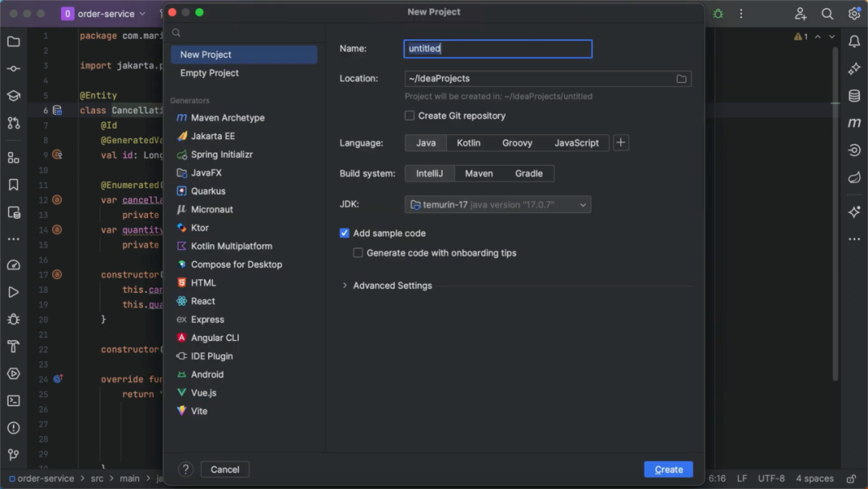Image resolution: width=868 pixels, height=489 pixels.
Task: Enable Generate code with onboarding tips
Action: click(x=358, y=253)
